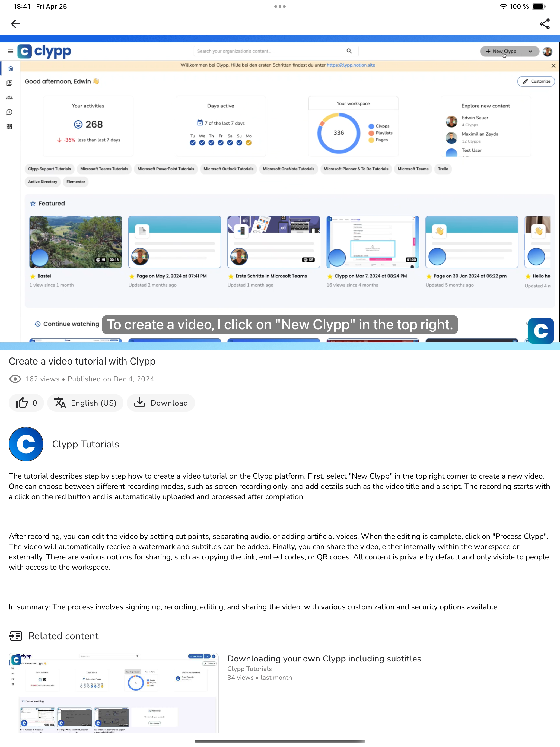This screenshot has height=747, width=560.
Task: Go to the Home sidebar icon
Action: pyautogui.click(x=11, y=68)
